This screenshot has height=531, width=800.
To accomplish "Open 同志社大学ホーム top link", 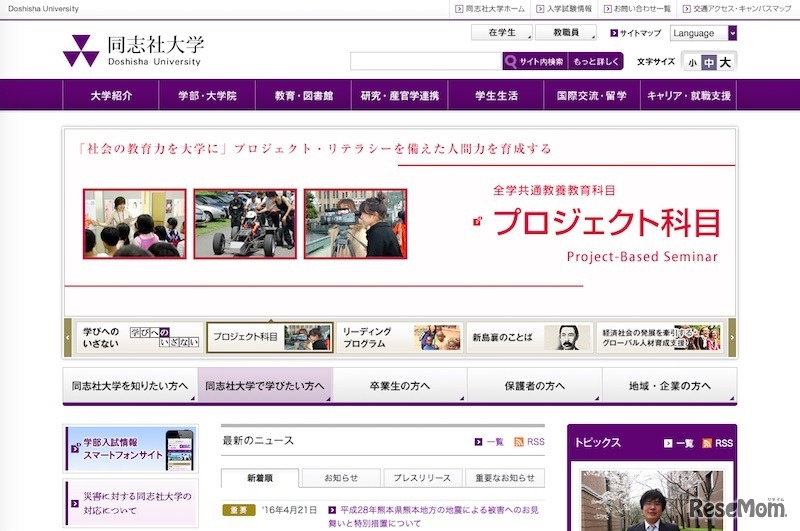I will click(x=490, y=9).
